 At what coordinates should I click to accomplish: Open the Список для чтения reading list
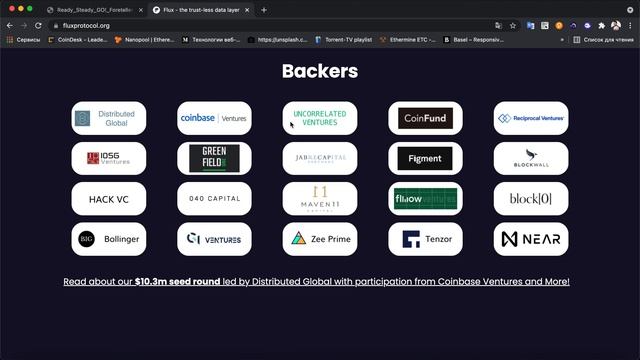pyautogui.click(x=604, y=40)
